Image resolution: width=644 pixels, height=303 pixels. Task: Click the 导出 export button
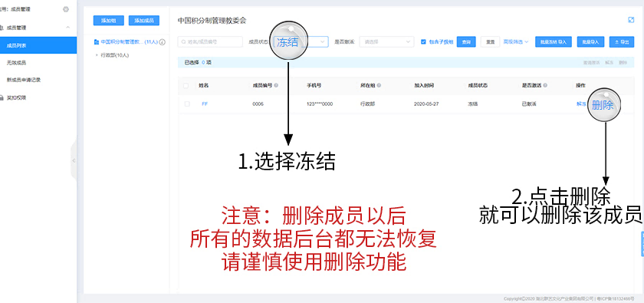tap(622, 41)
